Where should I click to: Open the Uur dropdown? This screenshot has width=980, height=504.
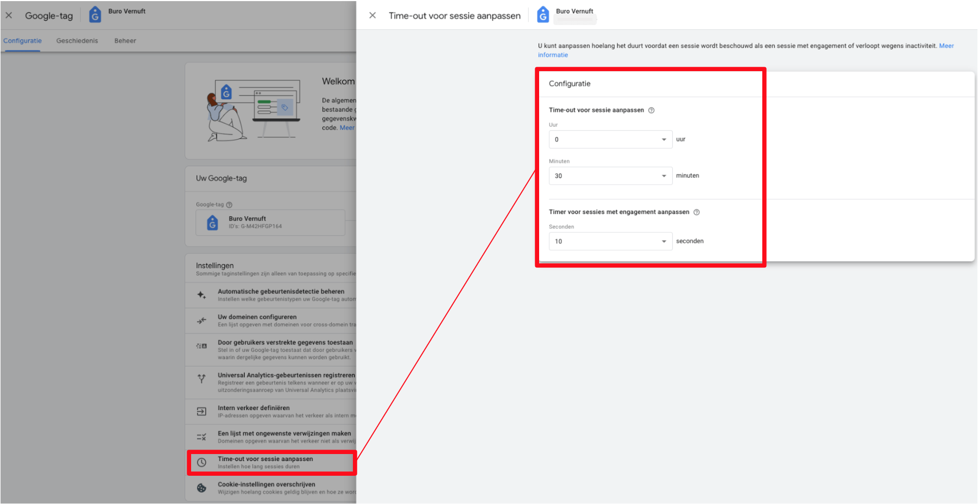point(610,140)
